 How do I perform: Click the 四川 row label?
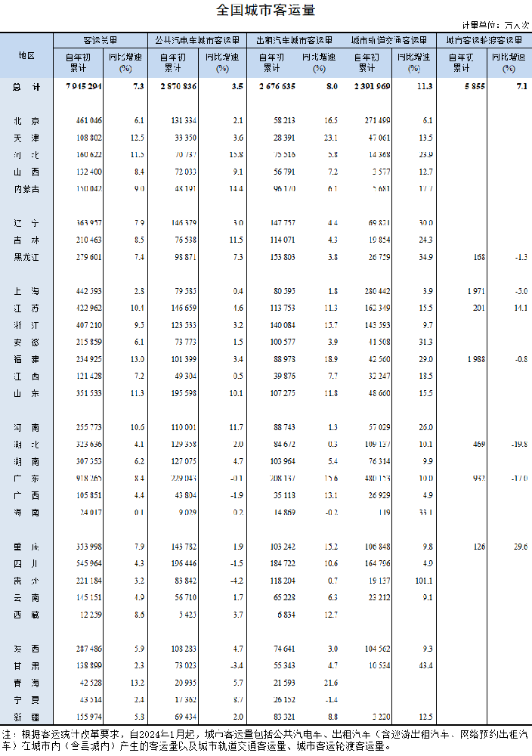[26, 564]
